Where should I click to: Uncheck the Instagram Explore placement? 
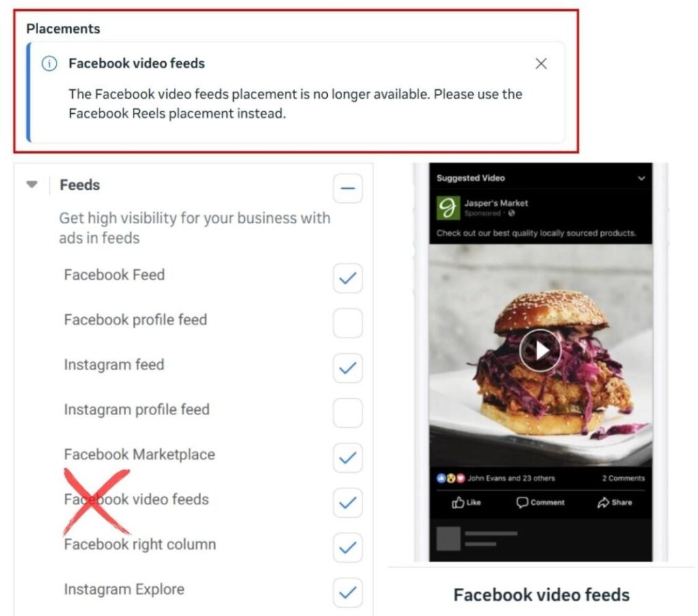pos(348,593)
